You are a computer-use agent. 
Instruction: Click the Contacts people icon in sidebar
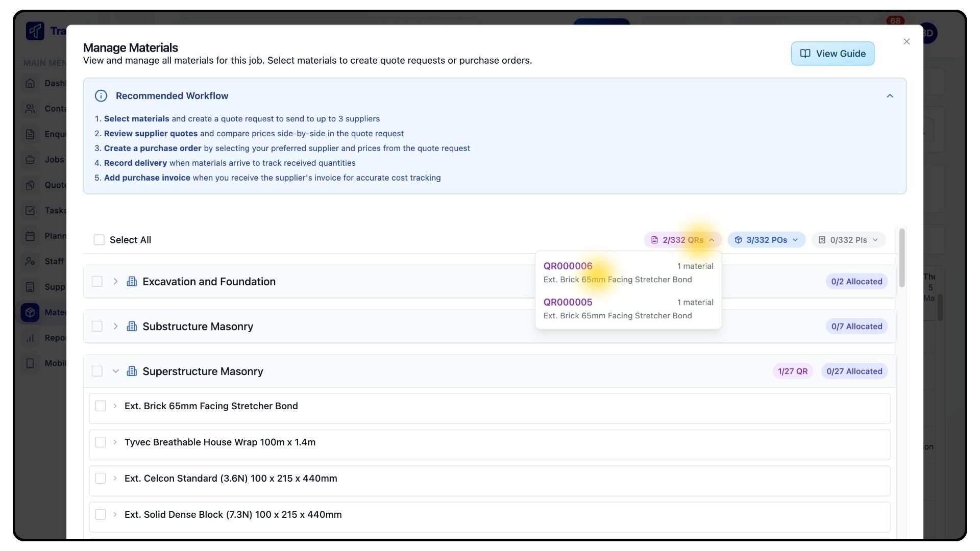coord(30,109)
